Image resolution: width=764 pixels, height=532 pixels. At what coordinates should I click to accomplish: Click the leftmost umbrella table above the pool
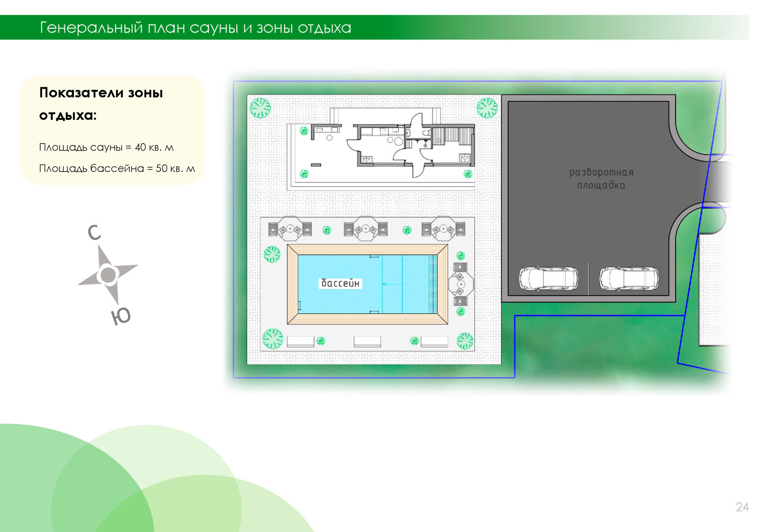(x=290, y=228)
